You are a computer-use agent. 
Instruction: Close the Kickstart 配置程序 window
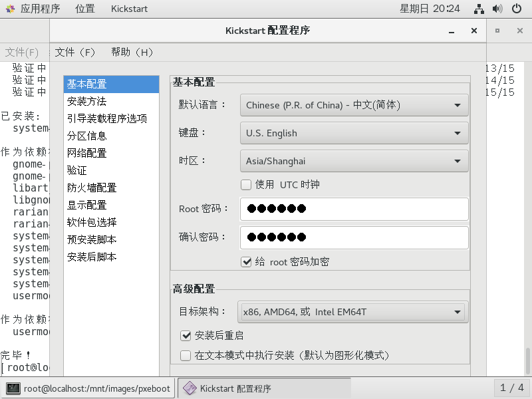[x=474, y=31]
